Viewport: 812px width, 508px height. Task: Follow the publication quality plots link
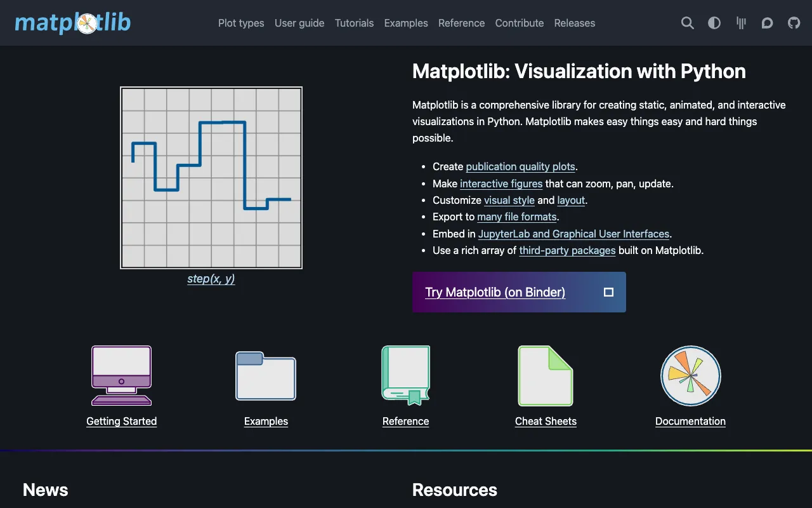[x=520, y=166]
